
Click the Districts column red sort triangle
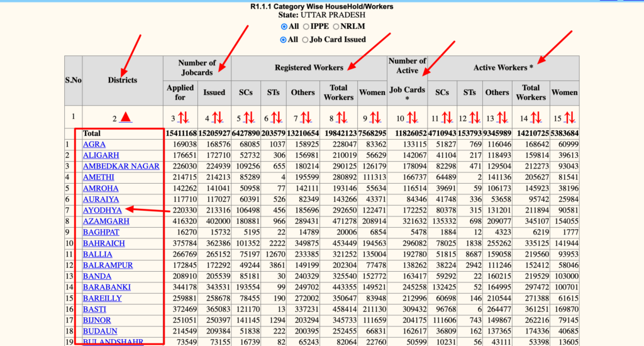[x=126, y=117]
